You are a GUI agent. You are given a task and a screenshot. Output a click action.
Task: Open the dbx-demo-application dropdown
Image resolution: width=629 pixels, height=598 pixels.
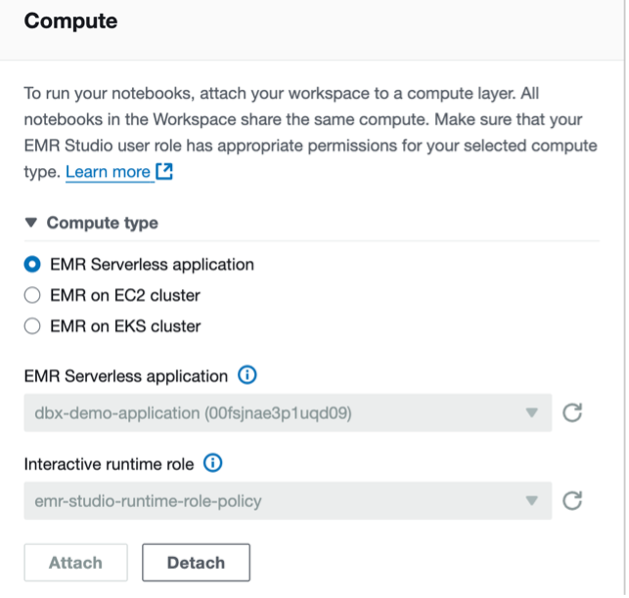click(288, 413)
